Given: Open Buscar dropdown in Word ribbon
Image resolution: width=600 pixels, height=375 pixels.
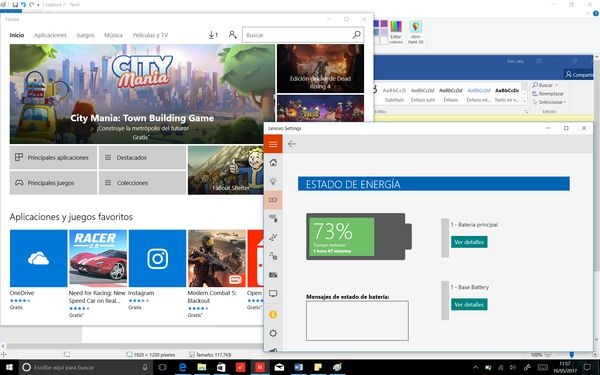Looking at the screenshot, I should 545,85.
